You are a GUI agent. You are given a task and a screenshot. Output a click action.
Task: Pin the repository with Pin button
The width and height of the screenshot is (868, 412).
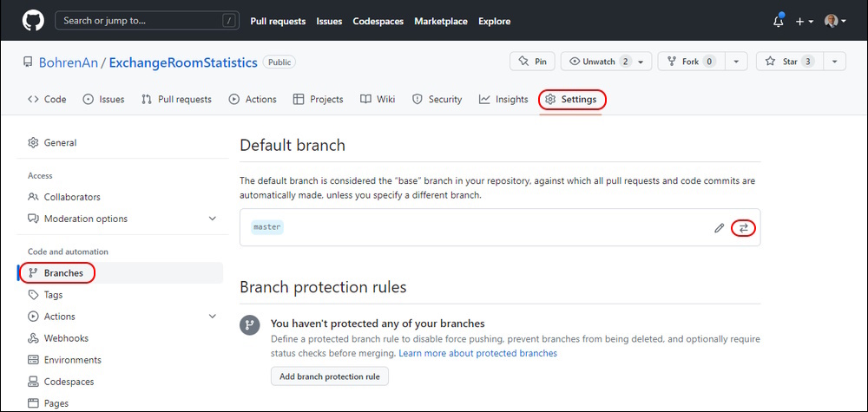[x=532, y=62]
